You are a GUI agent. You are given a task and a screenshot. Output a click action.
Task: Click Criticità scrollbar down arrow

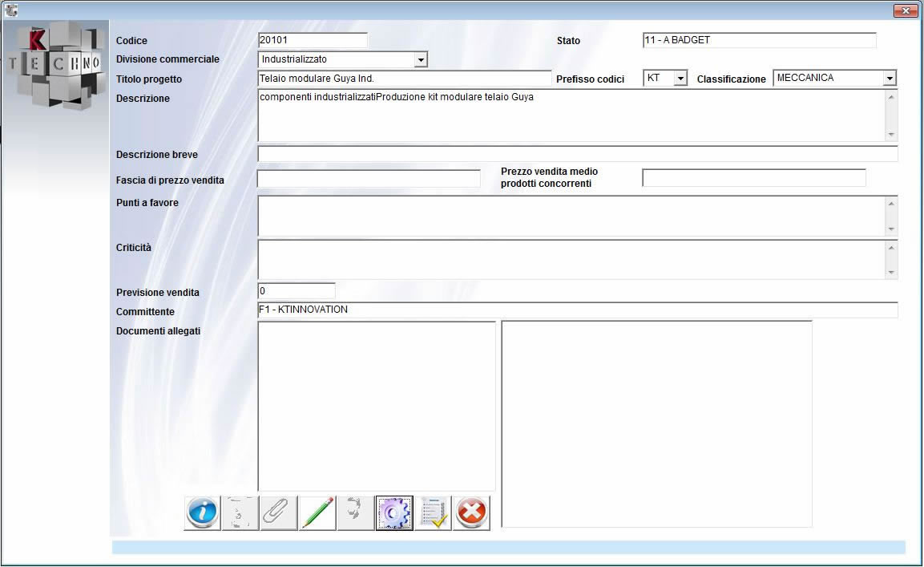pos(891,273)
